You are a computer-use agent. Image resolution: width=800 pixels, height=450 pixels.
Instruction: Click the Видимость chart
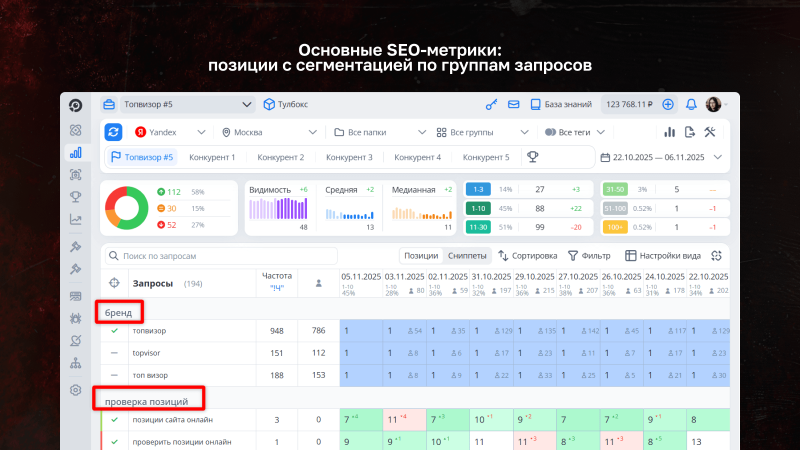click(279, 208)
